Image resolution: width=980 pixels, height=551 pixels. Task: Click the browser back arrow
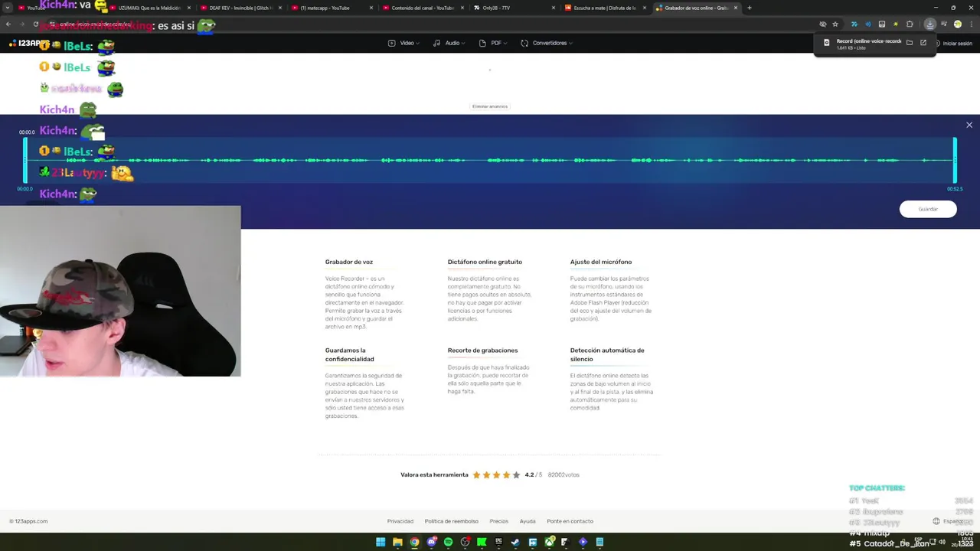point(8,24)
